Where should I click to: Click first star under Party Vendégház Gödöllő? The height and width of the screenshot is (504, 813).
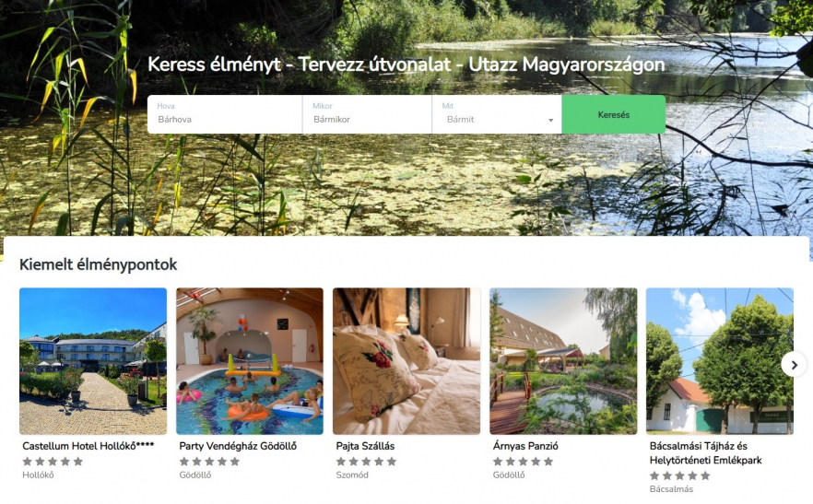184,462
